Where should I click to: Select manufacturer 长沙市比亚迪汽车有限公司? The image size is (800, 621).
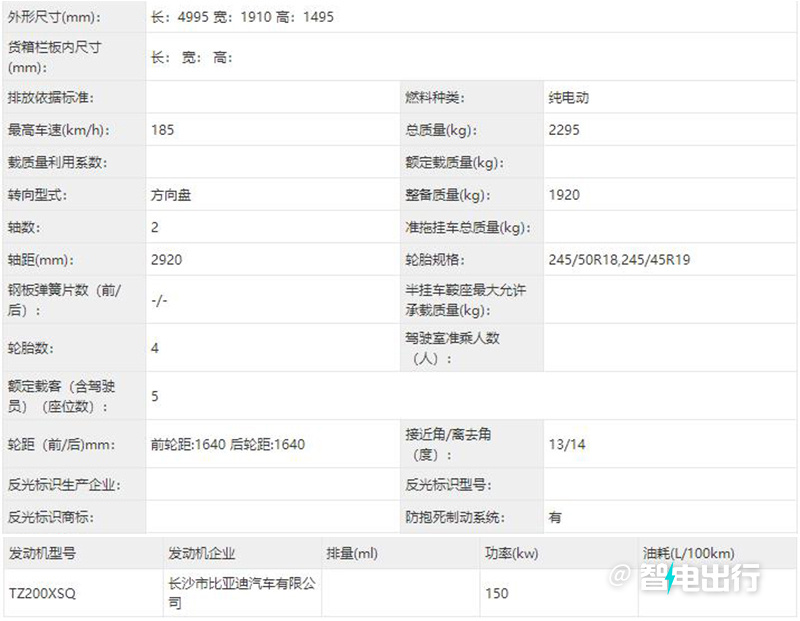coord(242,592)
